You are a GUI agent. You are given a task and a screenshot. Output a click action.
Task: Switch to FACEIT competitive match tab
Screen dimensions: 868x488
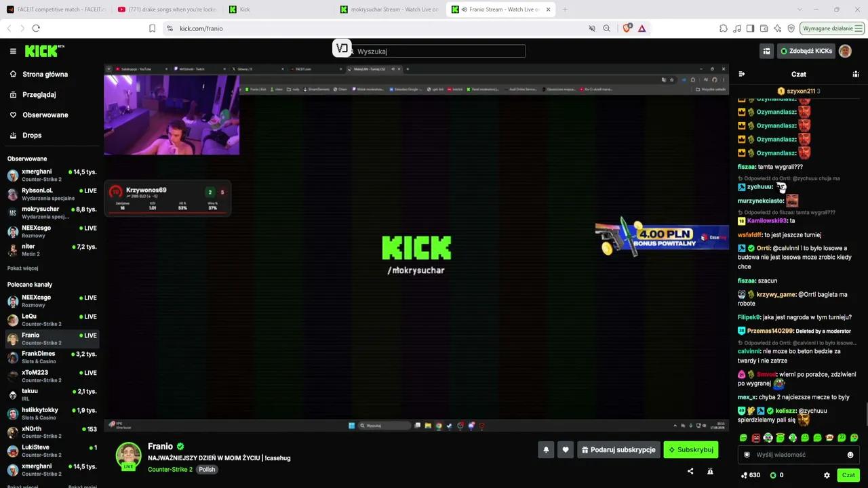pyautogui.click(x=56, y=9)
